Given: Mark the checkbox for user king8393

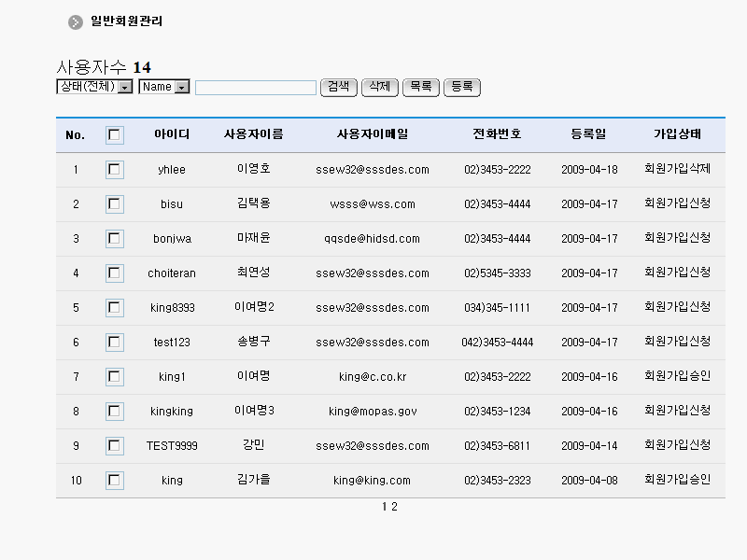Looking at the screenshot, I should (115, 308).
